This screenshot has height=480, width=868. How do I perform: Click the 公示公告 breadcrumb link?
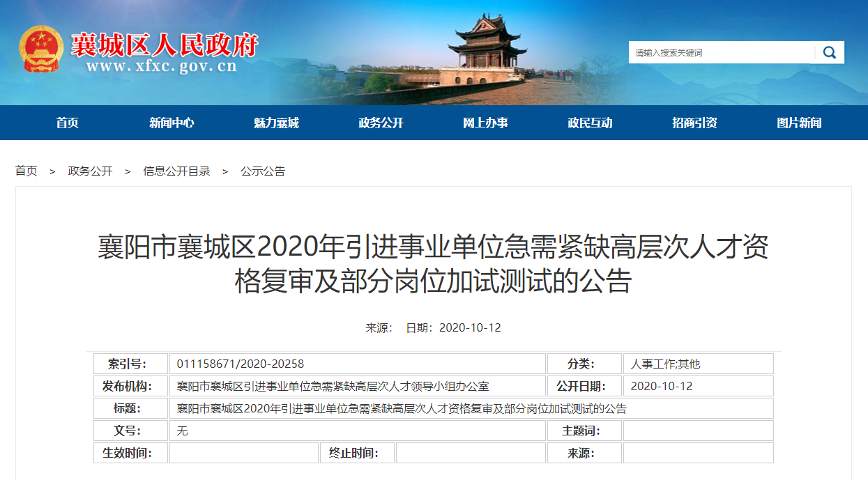pyautogui.click(x=263, y=171)
